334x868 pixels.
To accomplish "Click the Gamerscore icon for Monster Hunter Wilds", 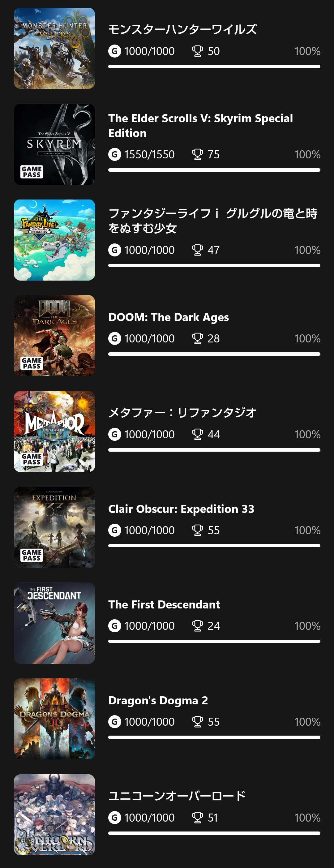I will 115,51.
